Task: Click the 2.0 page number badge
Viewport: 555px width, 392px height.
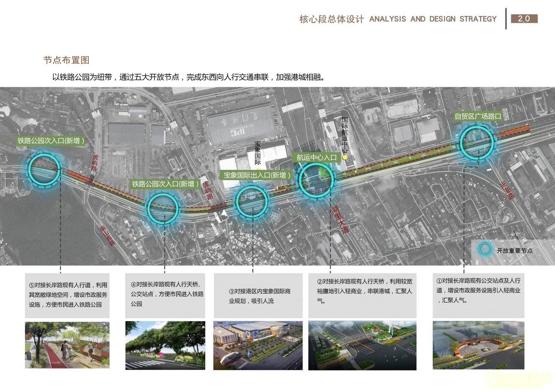Action: (x=525, y=19)
